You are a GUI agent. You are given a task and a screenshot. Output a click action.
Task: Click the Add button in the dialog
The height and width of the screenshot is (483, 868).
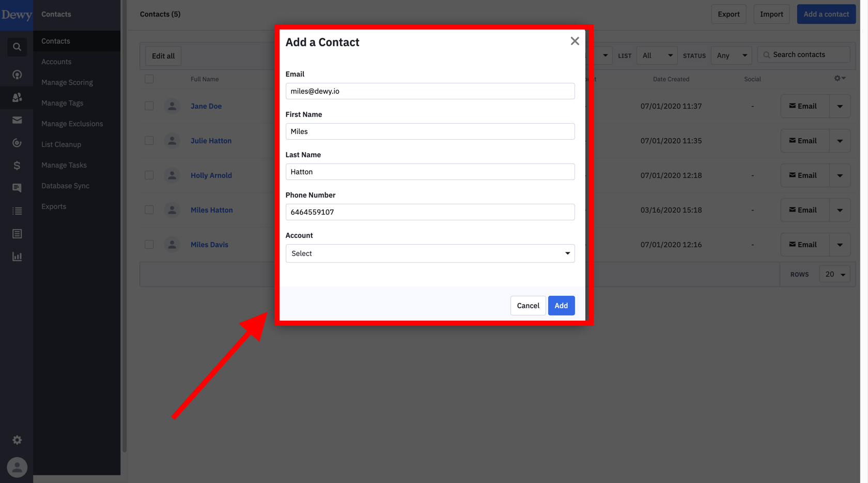pos(561,305)
